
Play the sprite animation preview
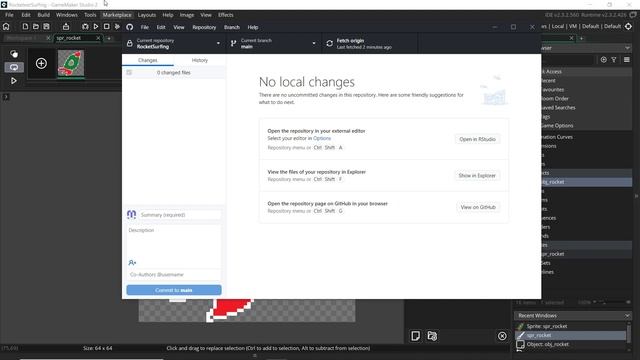pos(14,80)
